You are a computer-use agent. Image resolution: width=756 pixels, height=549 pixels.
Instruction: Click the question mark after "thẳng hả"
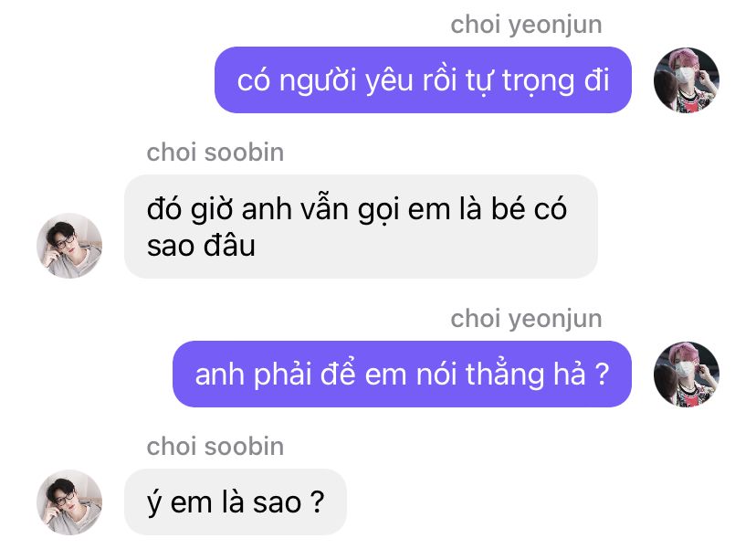(x=603, y=374)
